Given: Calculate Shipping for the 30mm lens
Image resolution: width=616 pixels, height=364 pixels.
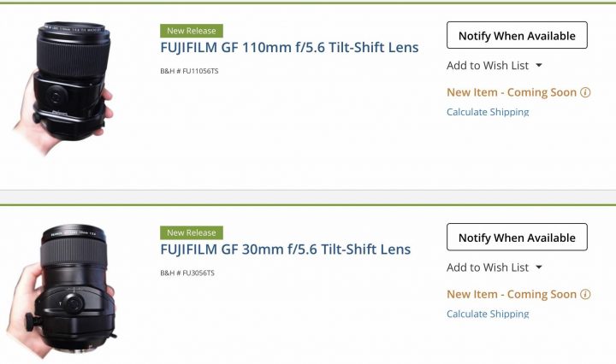Looking at the screenshot, I should (488, 314).
